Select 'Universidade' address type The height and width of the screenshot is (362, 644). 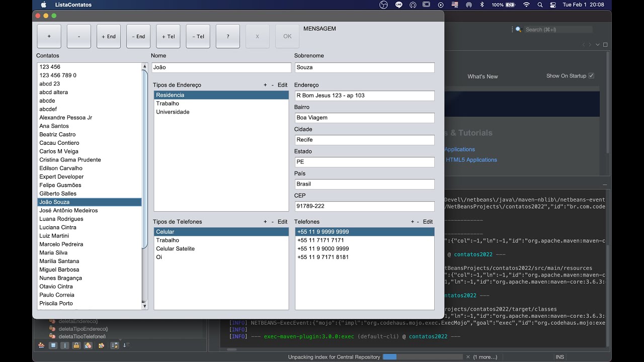point(221,112)
